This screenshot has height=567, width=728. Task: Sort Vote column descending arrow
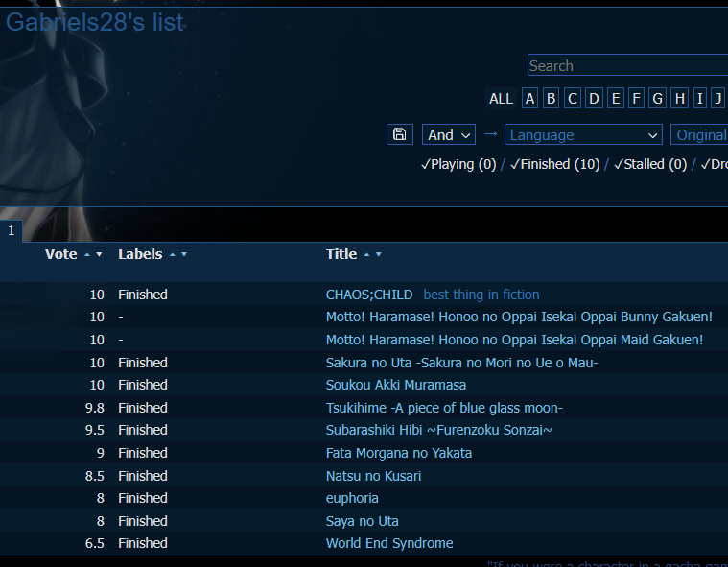(99, 254)
